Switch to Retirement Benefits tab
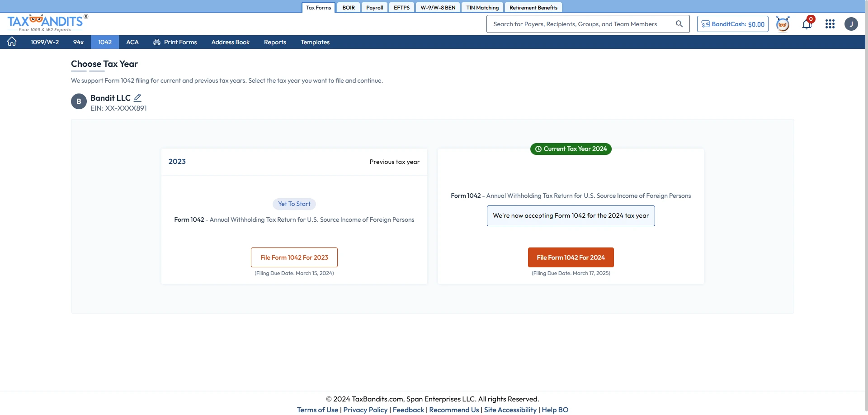Viewport: 868px width, 415px height. pyautogui.click(x=533, y=8)
